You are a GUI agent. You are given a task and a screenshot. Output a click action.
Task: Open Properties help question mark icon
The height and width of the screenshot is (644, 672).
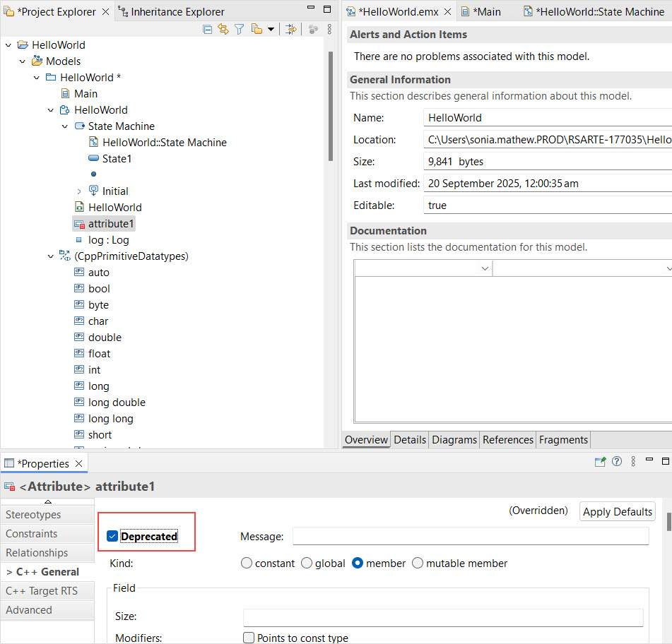coord(617,462)
